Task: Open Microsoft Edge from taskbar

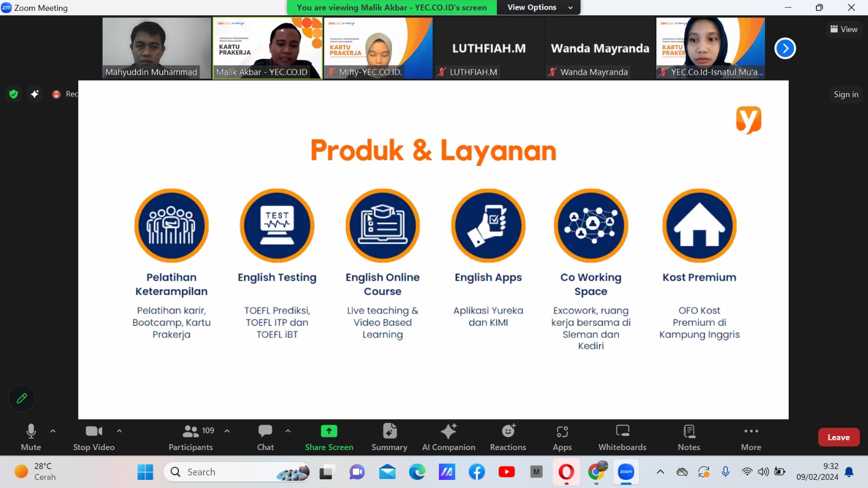Action: [417, 472]
